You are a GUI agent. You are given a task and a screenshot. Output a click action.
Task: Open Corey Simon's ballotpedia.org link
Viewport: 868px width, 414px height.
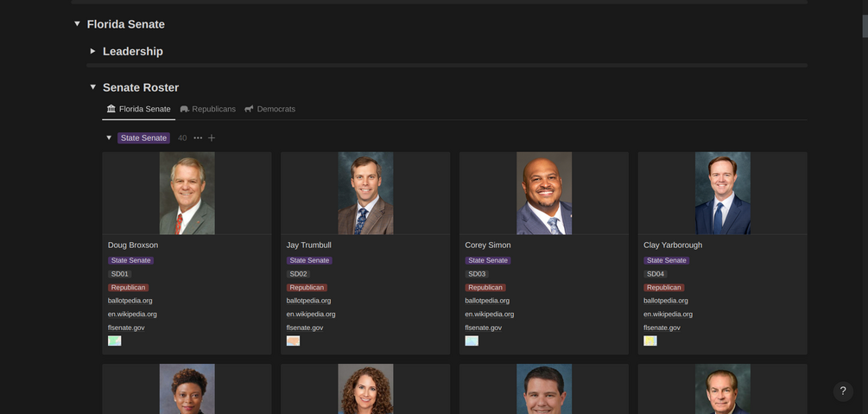pos(487,301)
